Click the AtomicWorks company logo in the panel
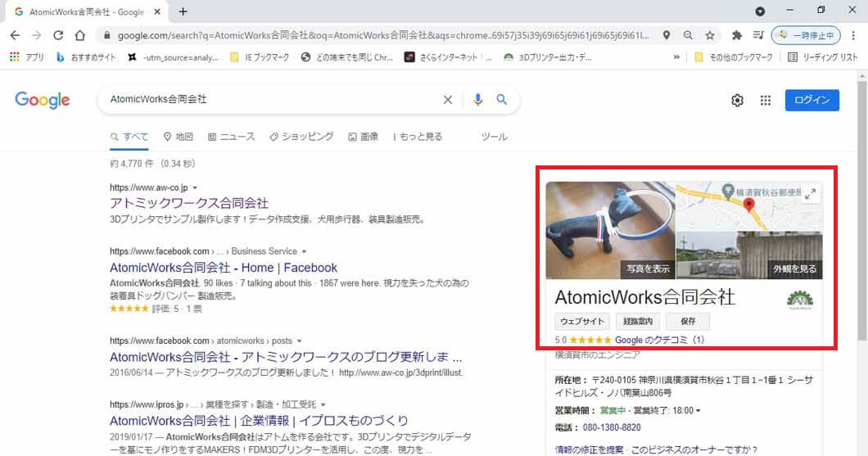Image resolution: width=868 pixels, height=456 pixels. (x=800, y=300)
